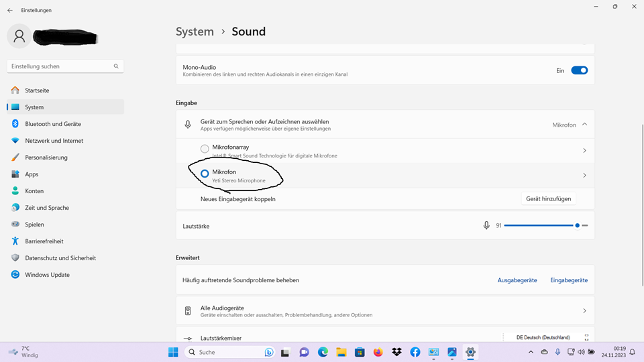Collapse the input device selection list
Screen dimensions: 644x362
pyautogui.click(x=584, y=125)
